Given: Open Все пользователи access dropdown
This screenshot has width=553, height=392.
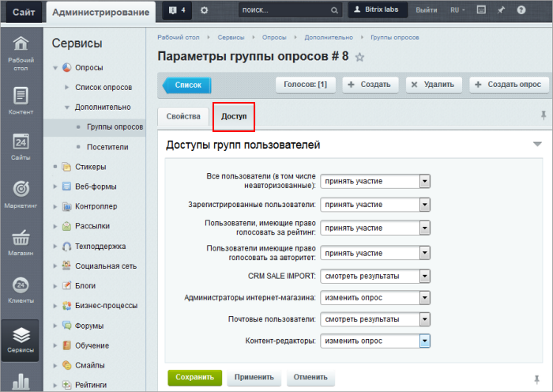Looking at the screenshot, I should [375, 181].
